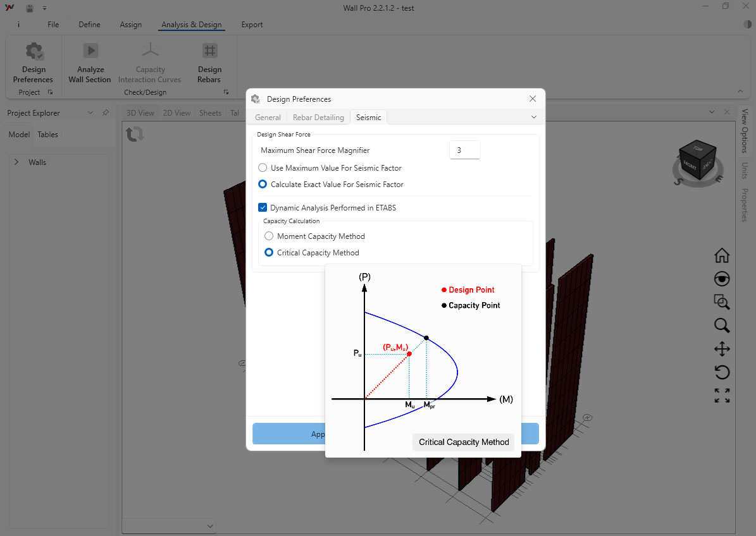Open Design Rebars tool
This screenshot has height=536, width=756.
209,52
